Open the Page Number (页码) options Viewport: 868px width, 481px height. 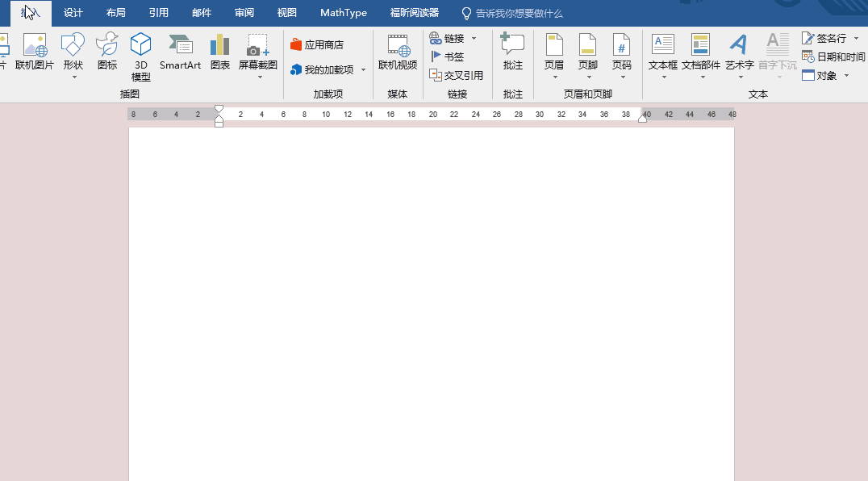[x=622, y=52]
